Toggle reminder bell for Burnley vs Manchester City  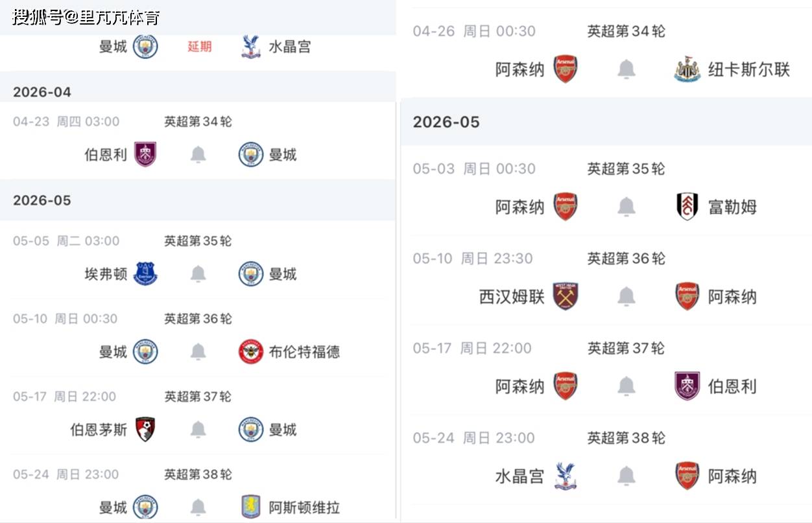198,154
